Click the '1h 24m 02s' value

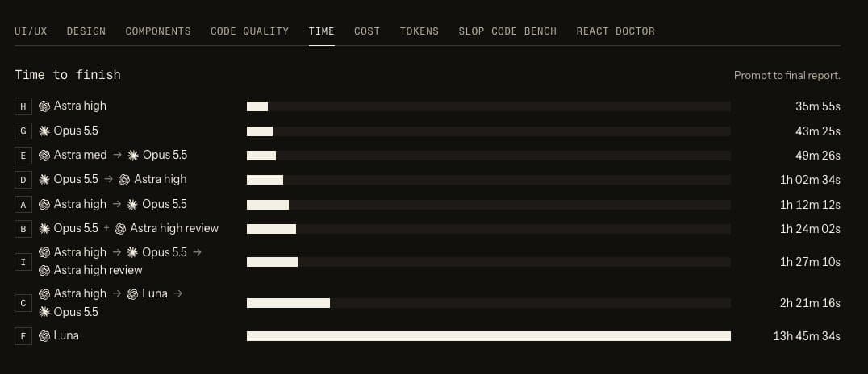[x=810, y=229]
